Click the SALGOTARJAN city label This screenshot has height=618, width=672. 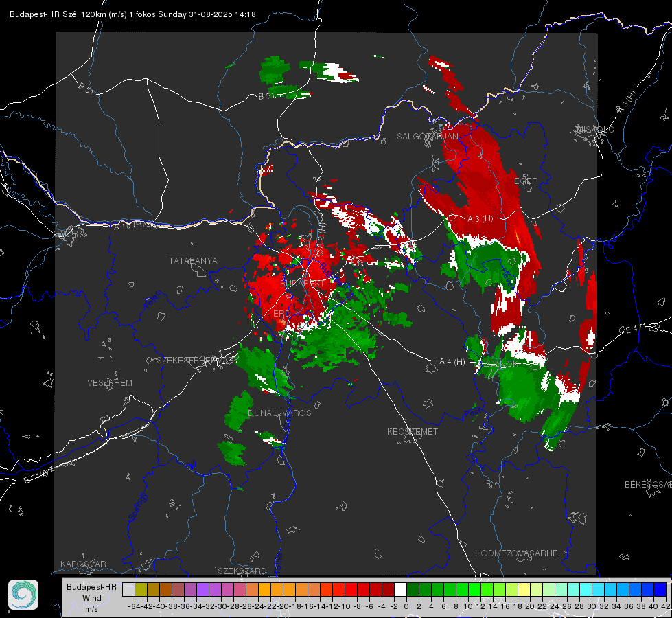427,137
